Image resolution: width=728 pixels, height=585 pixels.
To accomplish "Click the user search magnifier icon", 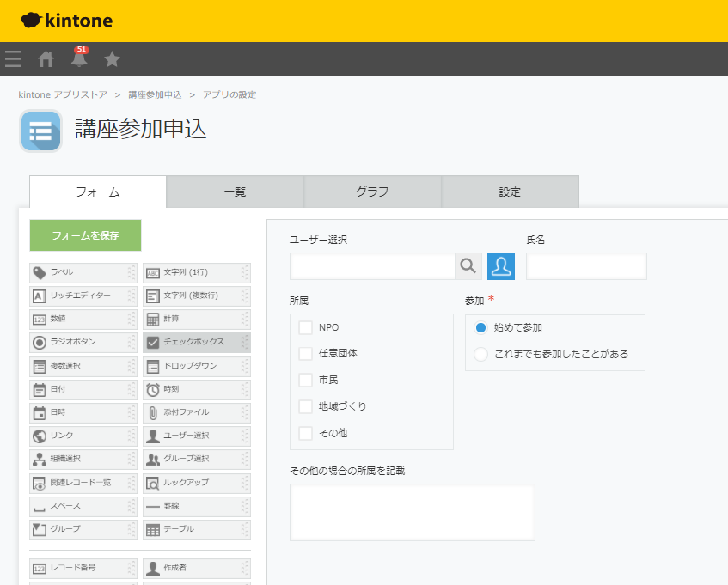I will click(x=468, y=266).
